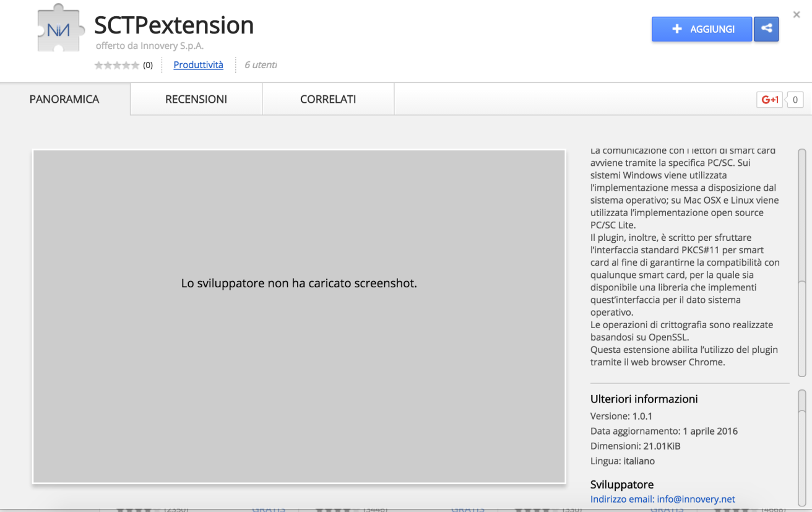Click 'Data aggiornamento: 1 aprile 2016' text
Viewport: 812px width, 512px height.
664,431
